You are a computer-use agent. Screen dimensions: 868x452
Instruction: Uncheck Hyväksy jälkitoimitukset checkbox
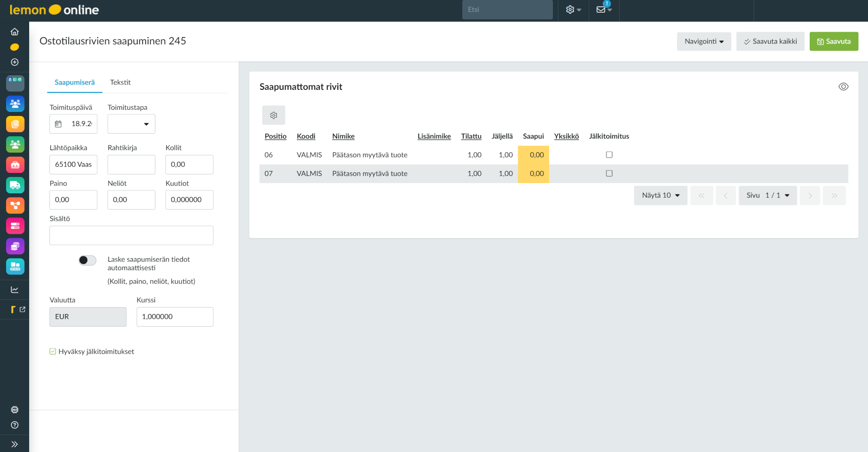[53, 352]
